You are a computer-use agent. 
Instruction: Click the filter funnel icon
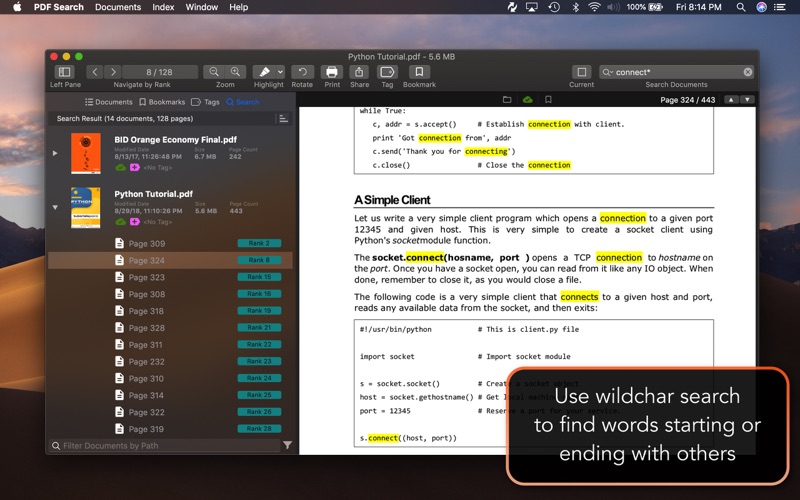point(288,445)
